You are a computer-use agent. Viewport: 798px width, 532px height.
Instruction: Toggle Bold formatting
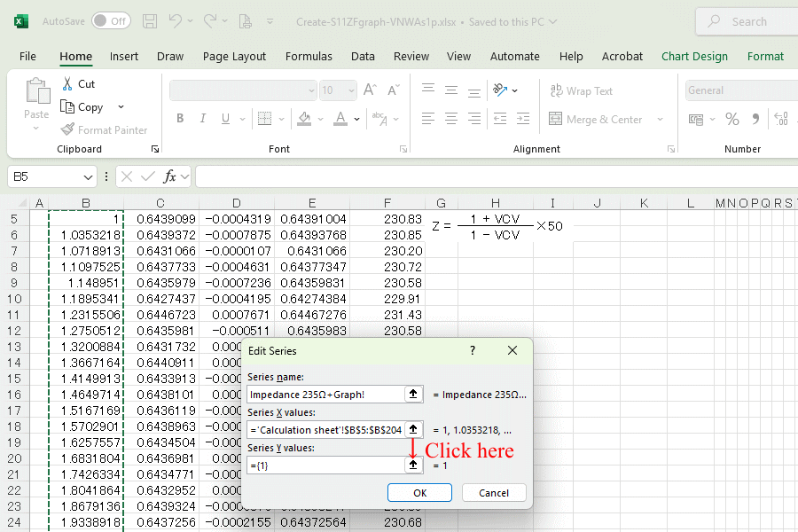(x=180, y=119)
